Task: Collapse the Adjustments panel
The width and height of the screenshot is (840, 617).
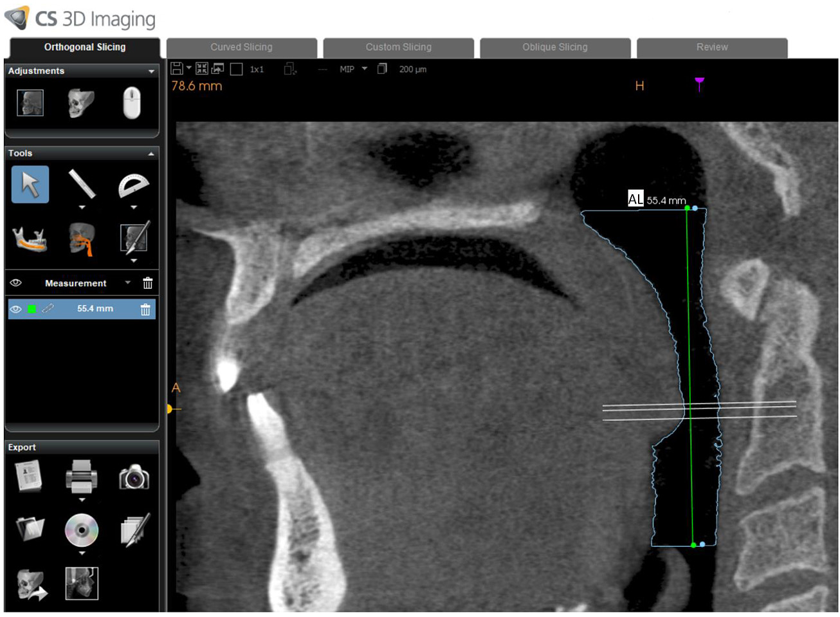Action: (151, 71)
